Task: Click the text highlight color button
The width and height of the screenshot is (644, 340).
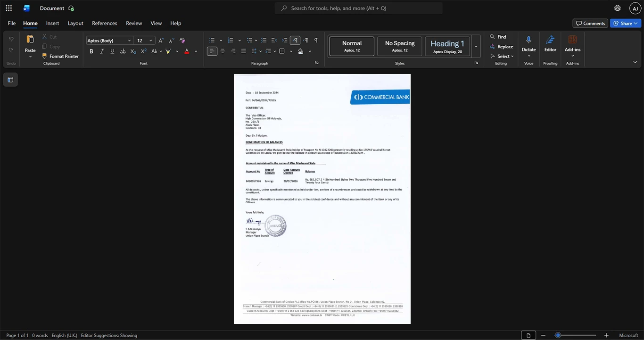Action: (x=168, y=51)
